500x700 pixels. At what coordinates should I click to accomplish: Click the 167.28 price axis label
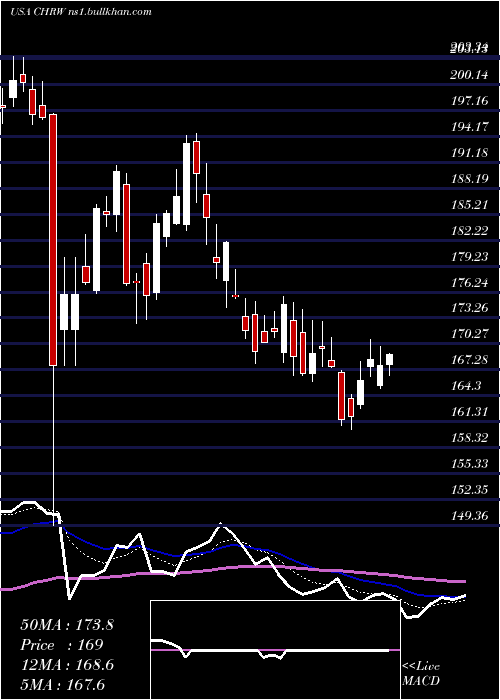[469, 359]
